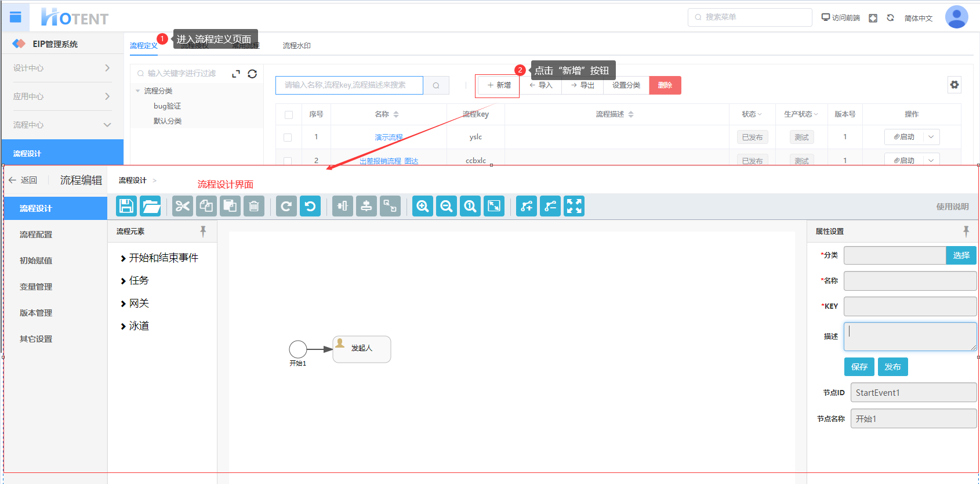Redo the last action in the designer
The width and height of the screenshot is (980, 484).
tap(286, 206)
